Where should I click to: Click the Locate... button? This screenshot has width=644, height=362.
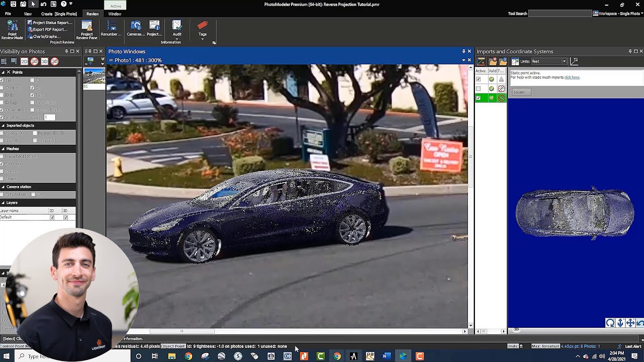[x=521, y=92]
